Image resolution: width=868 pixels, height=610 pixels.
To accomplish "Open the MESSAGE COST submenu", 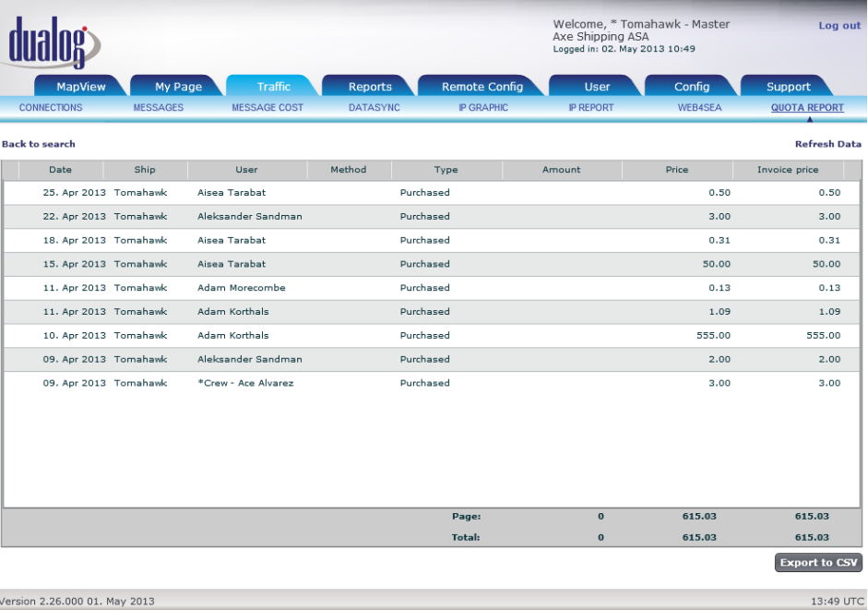I will 268,107.
